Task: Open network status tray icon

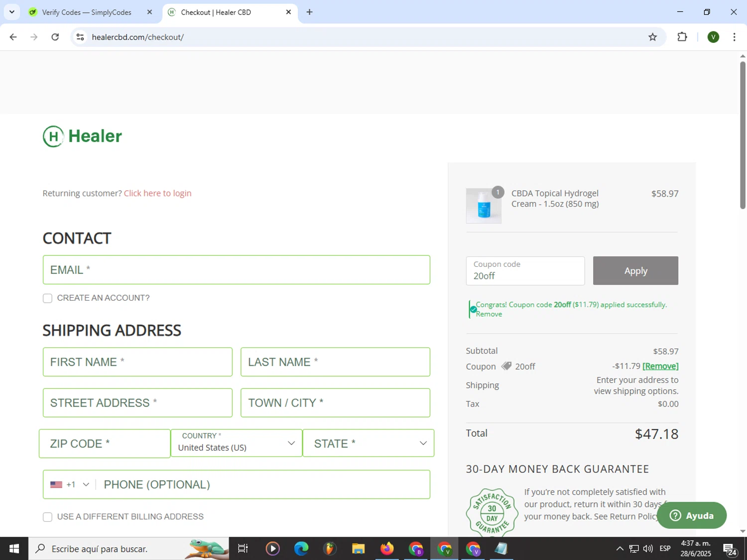Action: [633, 549]
